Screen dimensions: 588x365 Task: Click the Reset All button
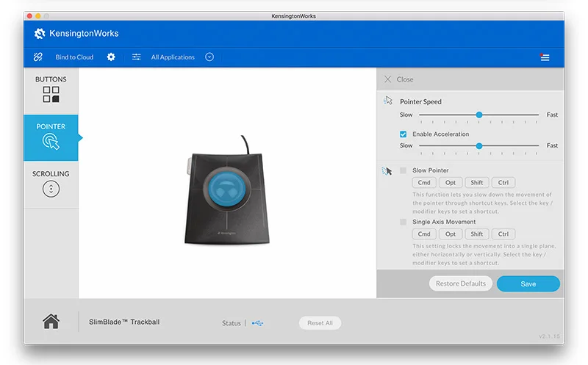[320, 323]
